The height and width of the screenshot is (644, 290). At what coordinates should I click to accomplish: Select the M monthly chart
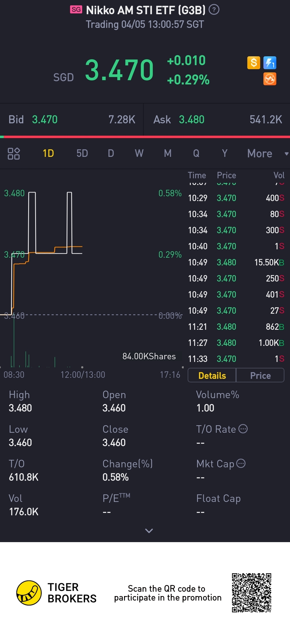(x=168, y=154)
